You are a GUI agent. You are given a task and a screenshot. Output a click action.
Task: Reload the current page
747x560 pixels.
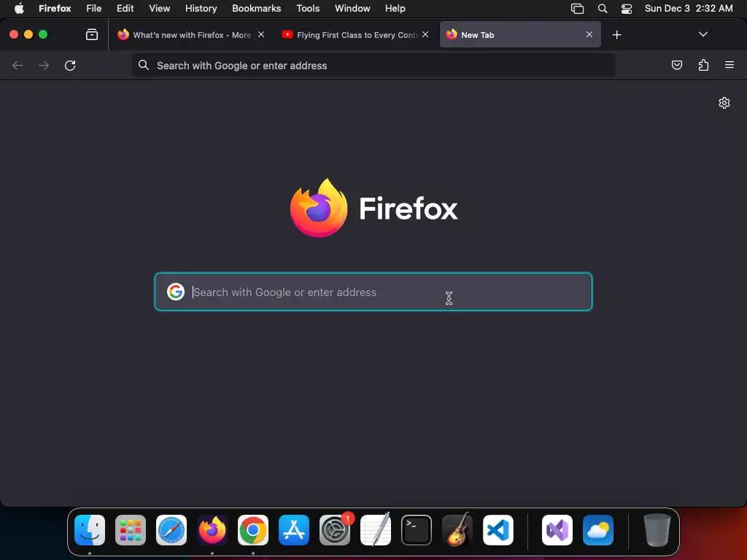[x=70, y=65]
